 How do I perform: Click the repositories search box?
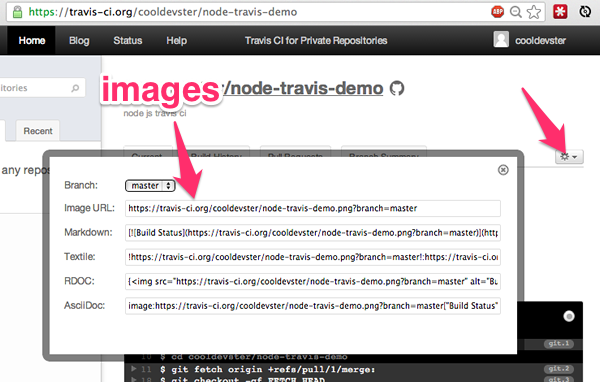point(42,88)
